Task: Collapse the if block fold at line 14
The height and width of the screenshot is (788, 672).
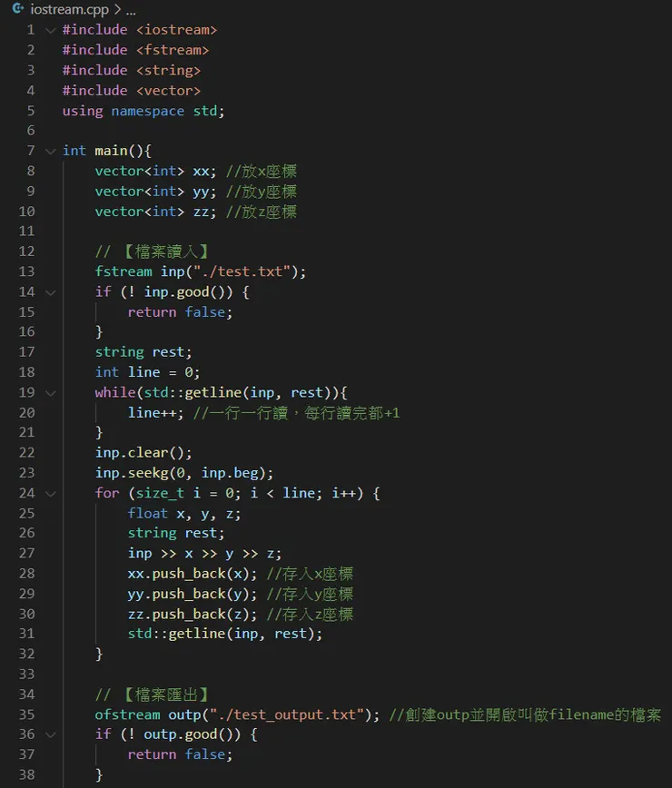Action: point(50,292)
